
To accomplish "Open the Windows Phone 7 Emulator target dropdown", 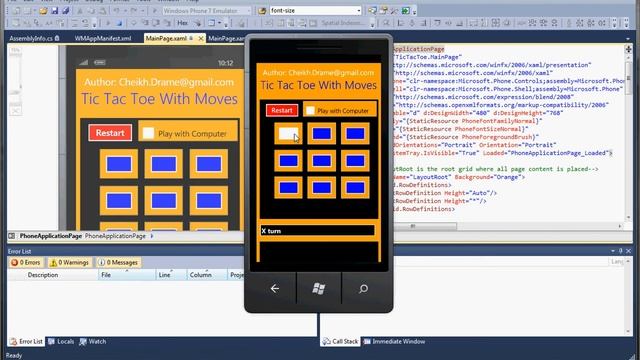I will click(249, 11).
